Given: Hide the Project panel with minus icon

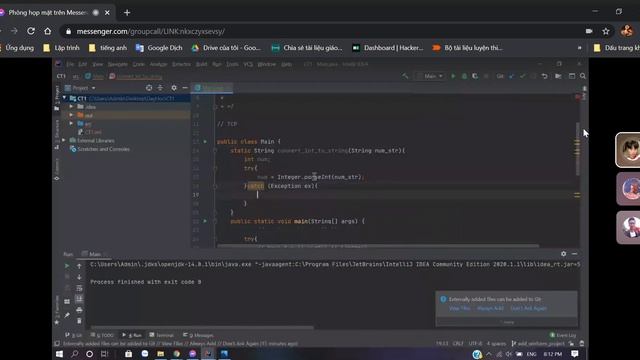Looking at the screenshot, I should click(x=185, y=88).
